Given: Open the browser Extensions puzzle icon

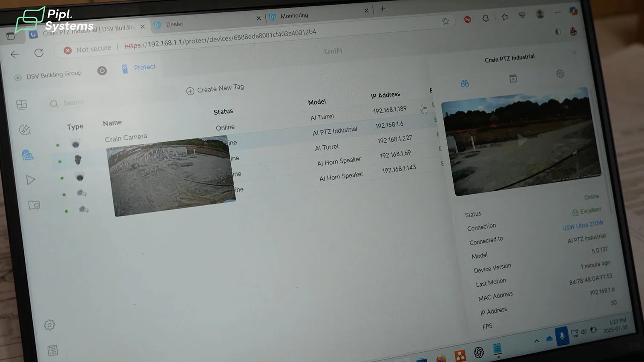Looking at the screenshot, I should [x=485, y=18].
